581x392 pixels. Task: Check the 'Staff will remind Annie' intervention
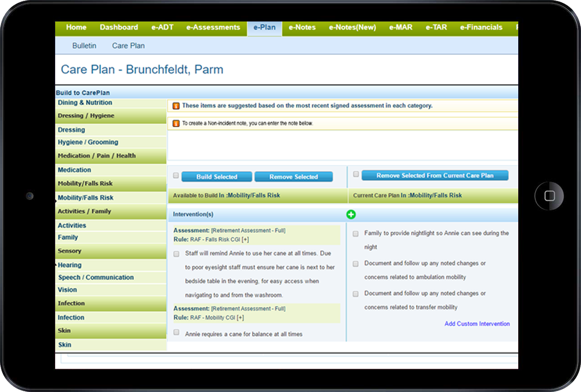(175, 253)
